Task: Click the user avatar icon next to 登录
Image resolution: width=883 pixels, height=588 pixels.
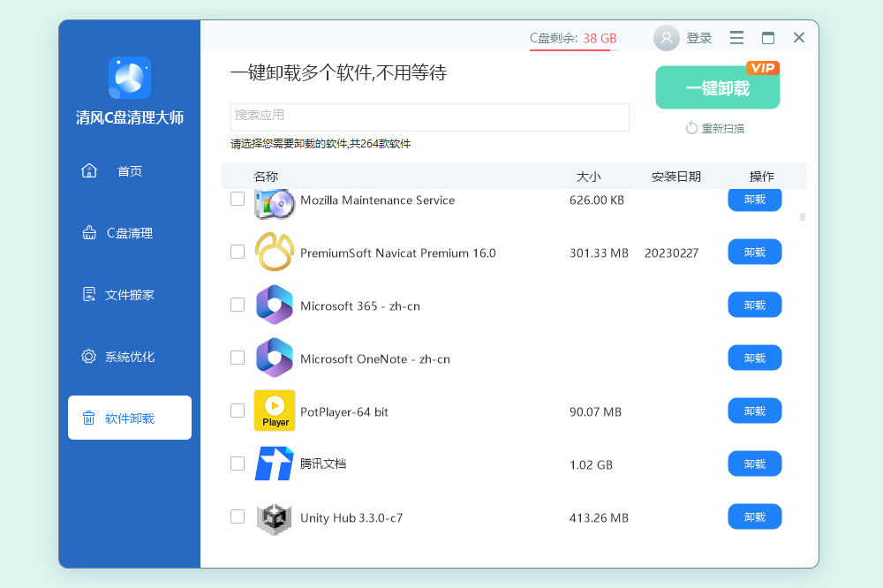Action: pos(667,38)
